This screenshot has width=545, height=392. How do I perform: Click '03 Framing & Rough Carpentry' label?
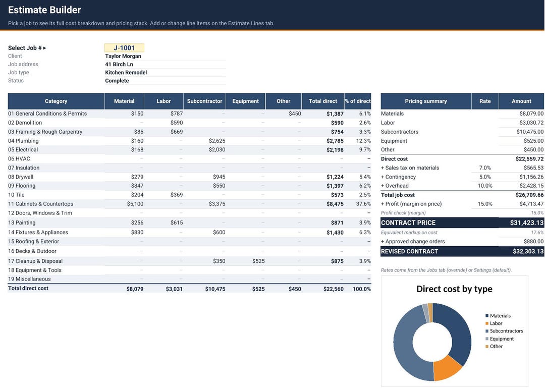[45, 132]
